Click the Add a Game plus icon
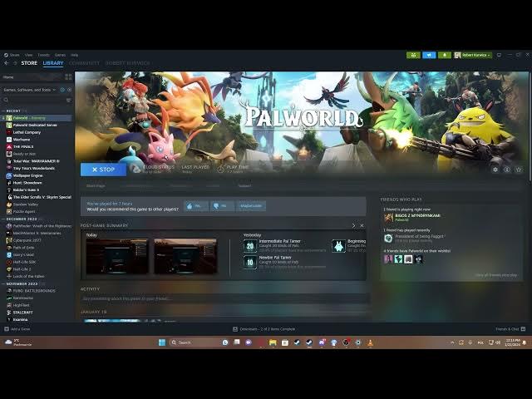 7,329
